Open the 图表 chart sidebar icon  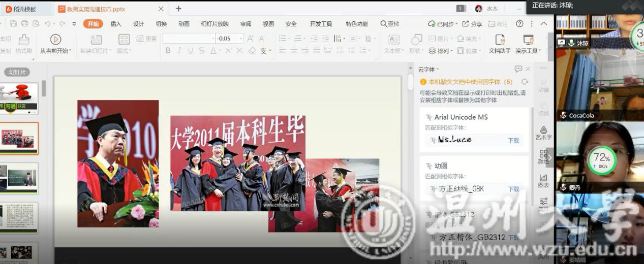tap(543, 178)
